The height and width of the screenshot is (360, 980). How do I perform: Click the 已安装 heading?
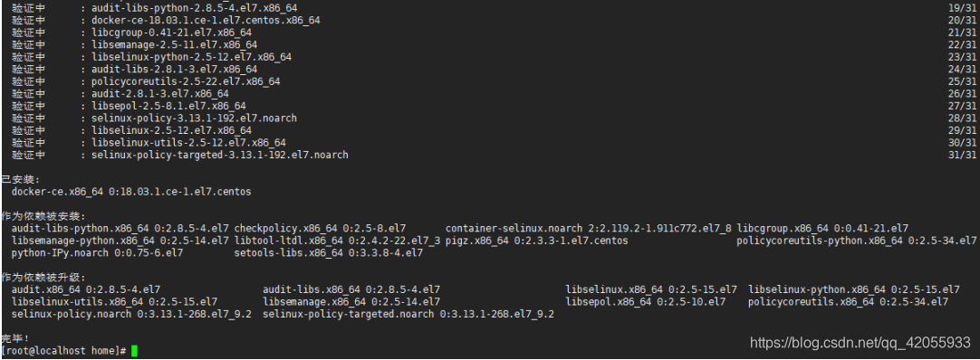point(21,180)
